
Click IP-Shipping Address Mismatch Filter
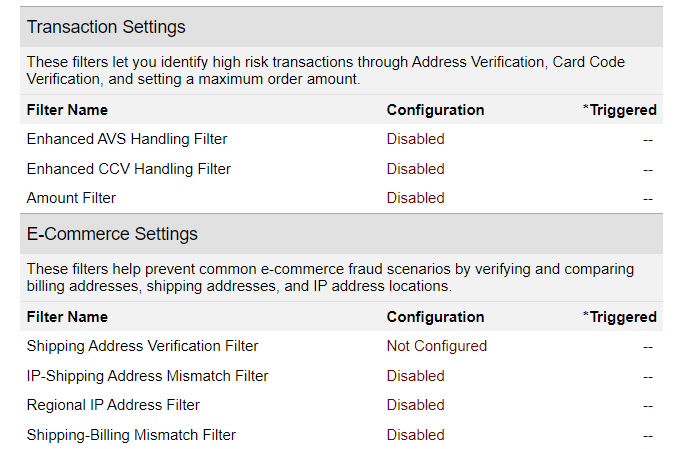pos(147,376)
